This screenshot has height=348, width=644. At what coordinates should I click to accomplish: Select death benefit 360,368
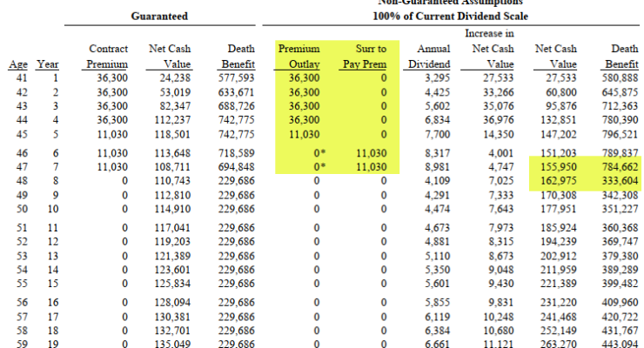pyautogui.click(x=621, y=228)
